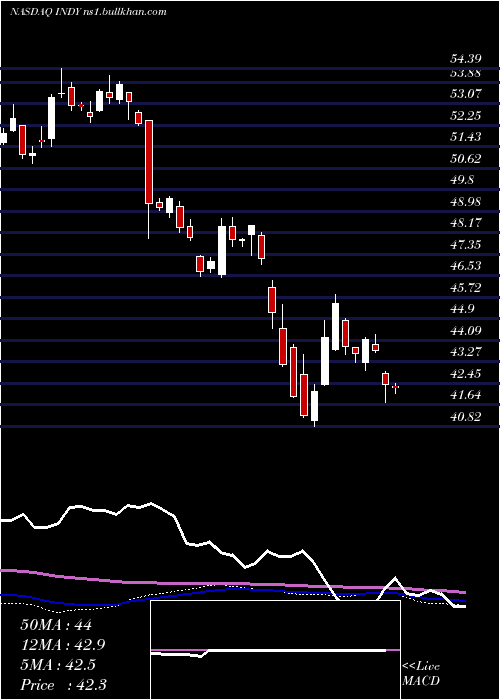Screen dimensions: 500x700
Task: Click the 48.98 price axis label
Action: 465,201
